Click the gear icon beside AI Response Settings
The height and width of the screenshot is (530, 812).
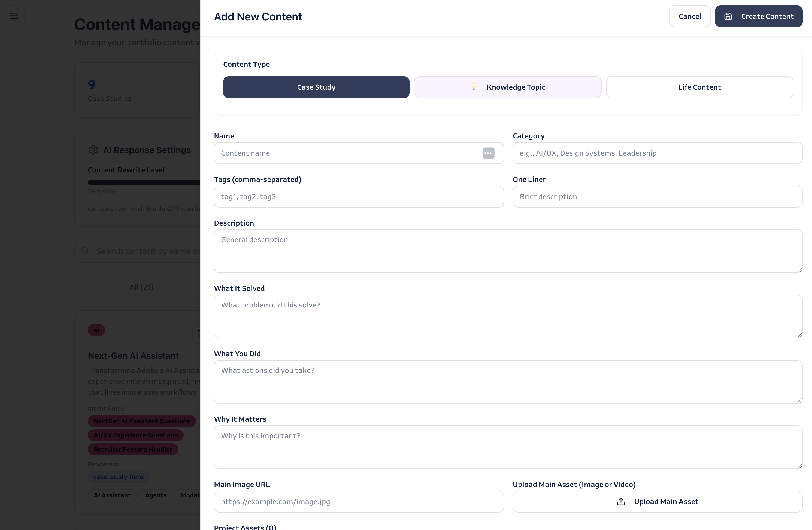click(93, 150)
